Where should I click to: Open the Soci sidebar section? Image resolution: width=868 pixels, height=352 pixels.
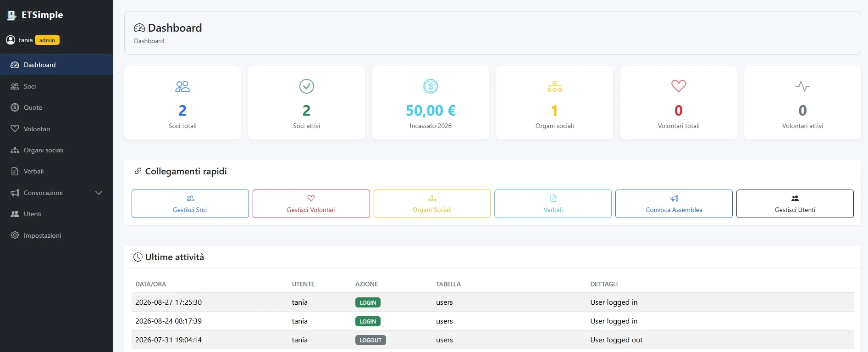coord(56,86)
